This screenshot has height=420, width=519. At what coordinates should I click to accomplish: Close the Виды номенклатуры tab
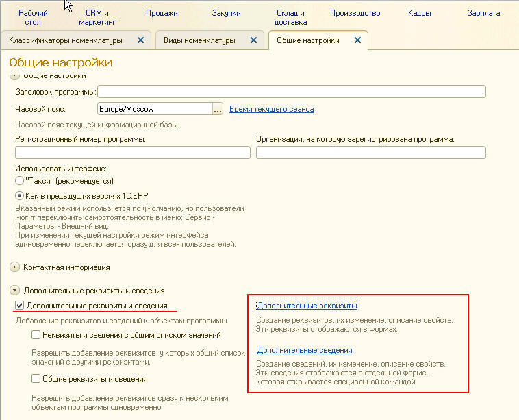tap(253, 40)
